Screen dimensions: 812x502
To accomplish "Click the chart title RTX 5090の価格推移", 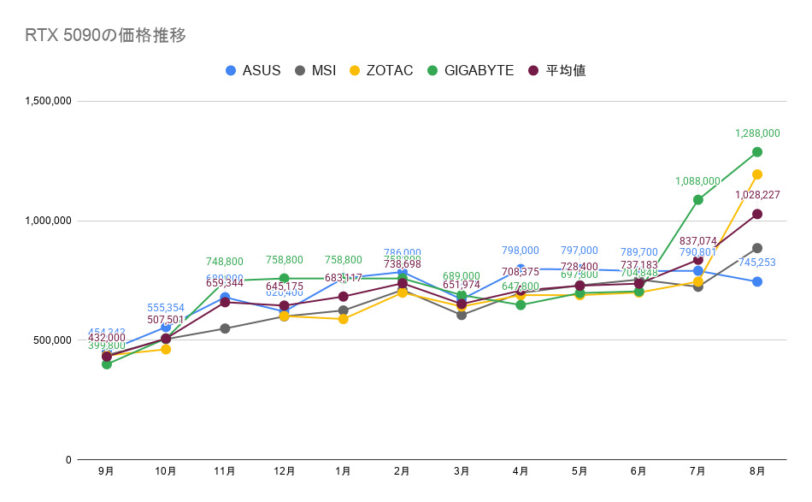I will pos(105,35).
